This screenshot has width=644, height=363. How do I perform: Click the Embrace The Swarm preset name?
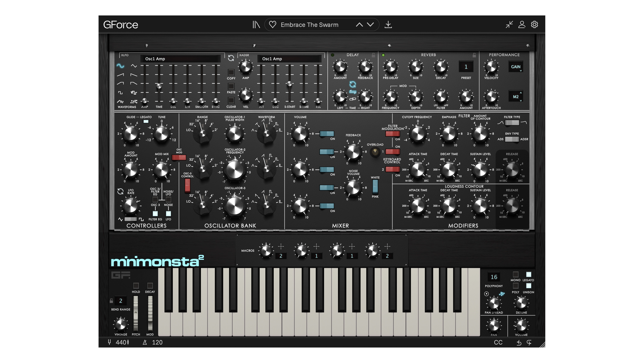[309, 25]
